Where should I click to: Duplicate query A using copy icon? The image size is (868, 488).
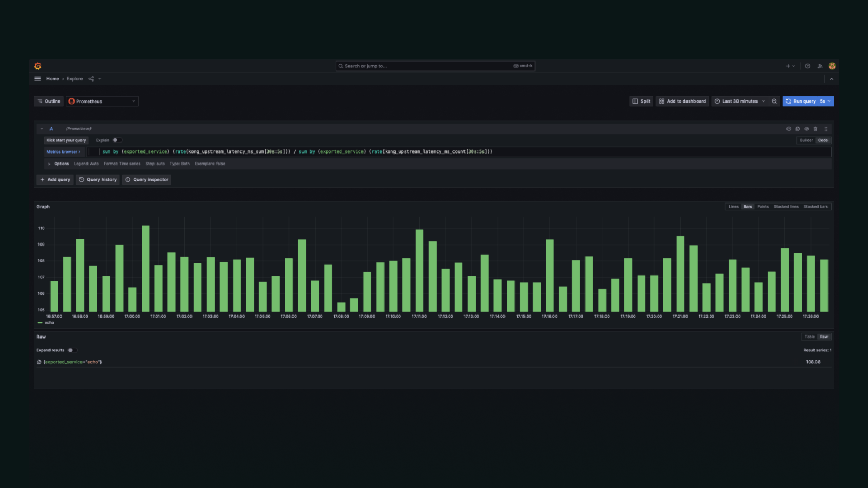[x=798, y=129]
